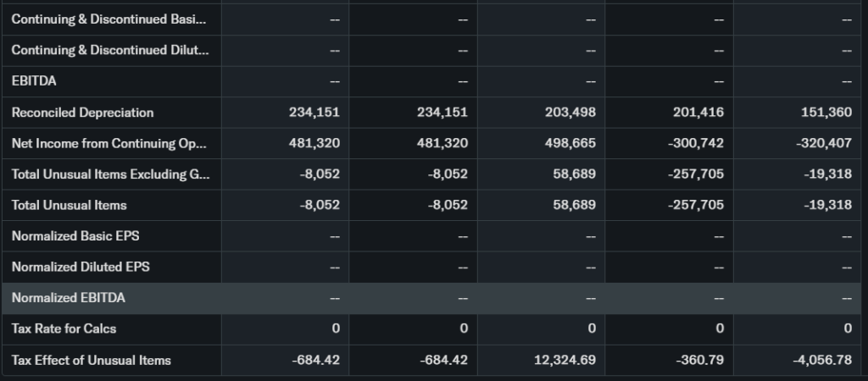Viewport: 868px width, 381px height.
Task: Select the Continuing & Discontinued Diluted row label
Action: [x=109, y=50]
